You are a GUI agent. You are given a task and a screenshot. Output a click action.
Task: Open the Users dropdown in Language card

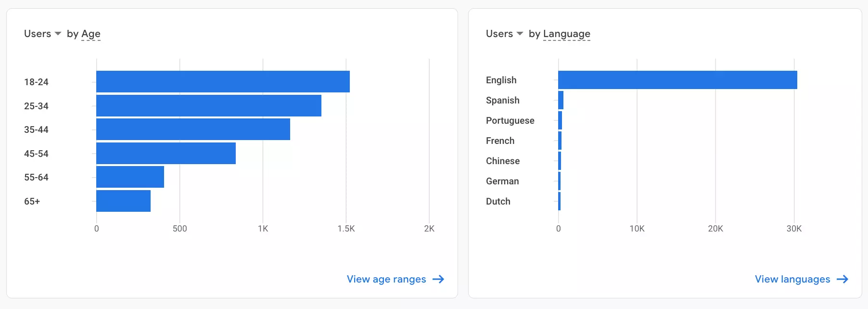coord(504,34)
